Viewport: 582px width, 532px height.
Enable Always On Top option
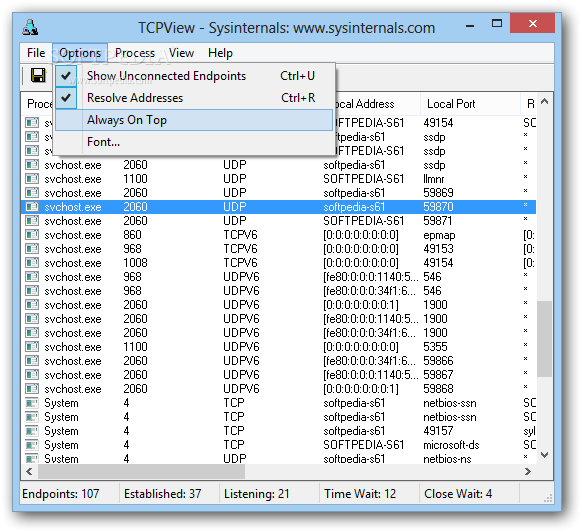tap(194, 120)
